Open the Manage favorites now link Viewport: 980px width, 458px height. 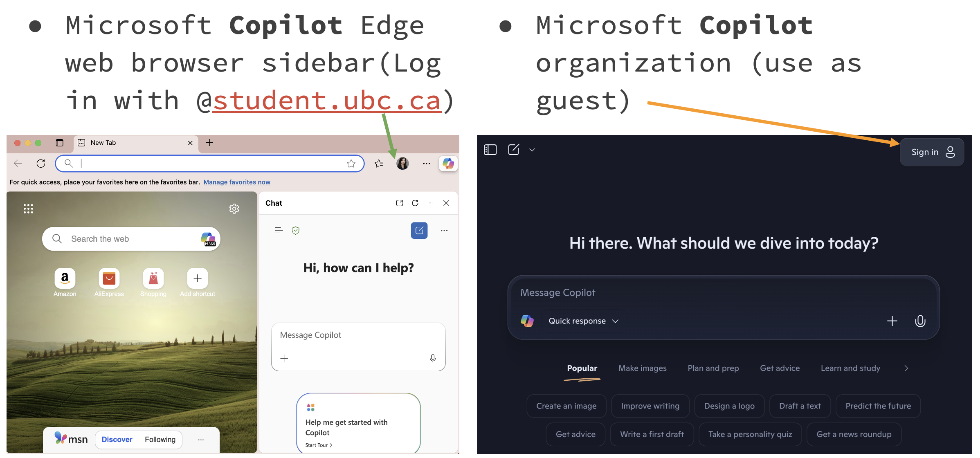(x=237, y=182)
